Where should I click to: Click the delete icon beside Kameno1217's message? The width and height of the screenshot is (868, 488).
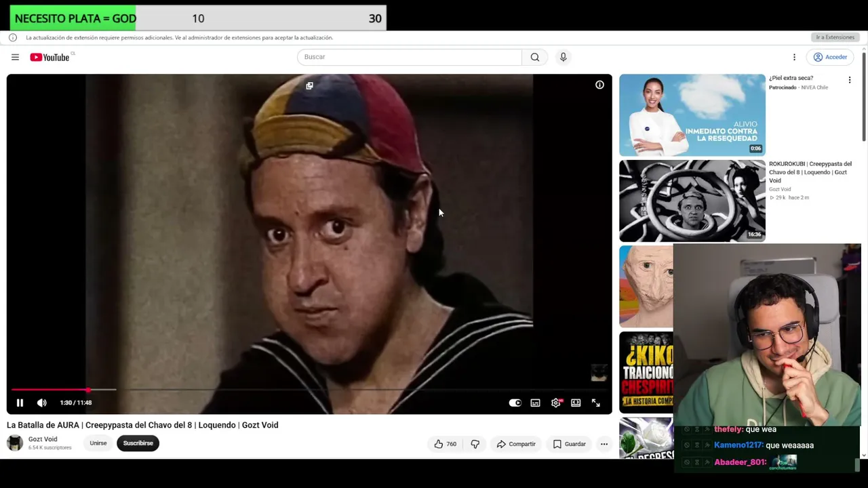707,445
